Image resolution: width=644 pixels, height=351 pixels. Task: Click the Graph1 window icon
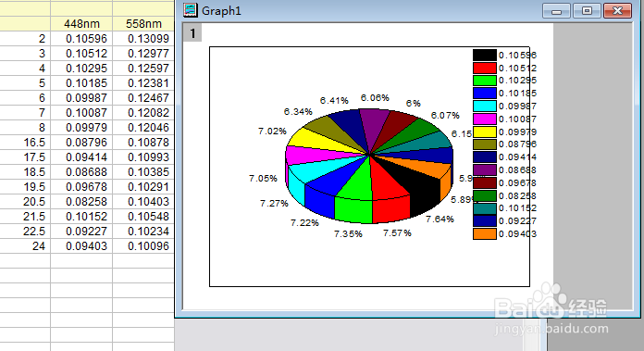tap(191, 10)
